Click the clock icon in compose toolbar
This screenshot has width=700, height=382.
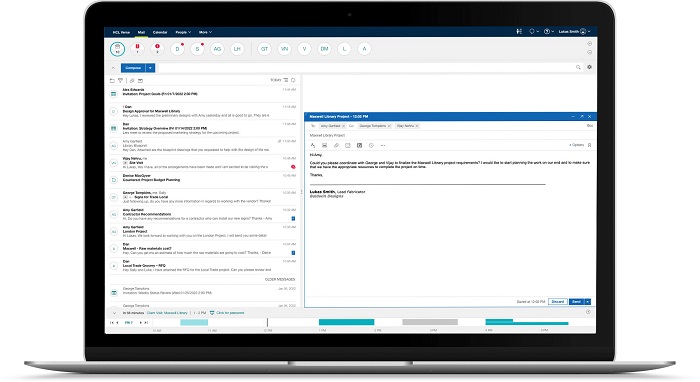tap(371, 145)
